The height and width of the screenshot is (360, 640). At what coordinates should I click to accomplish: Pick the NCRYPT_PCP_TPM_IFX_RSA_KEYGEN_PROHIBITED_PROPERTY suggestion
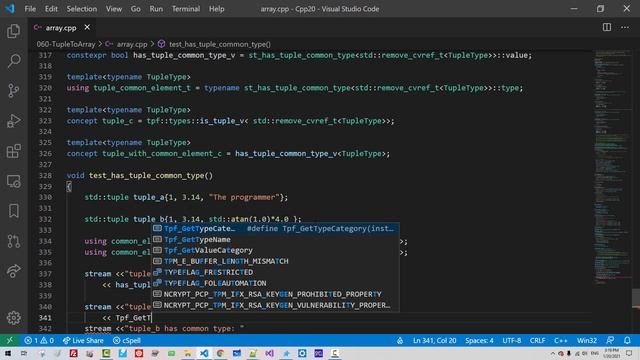coord(275,294)
